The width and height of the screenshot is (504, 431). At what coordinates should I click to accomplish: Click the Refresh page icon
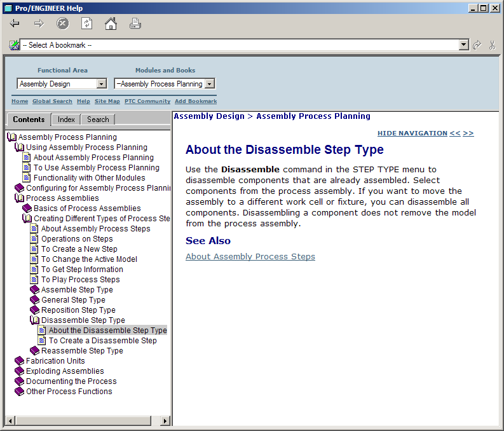tap(86, 24)
